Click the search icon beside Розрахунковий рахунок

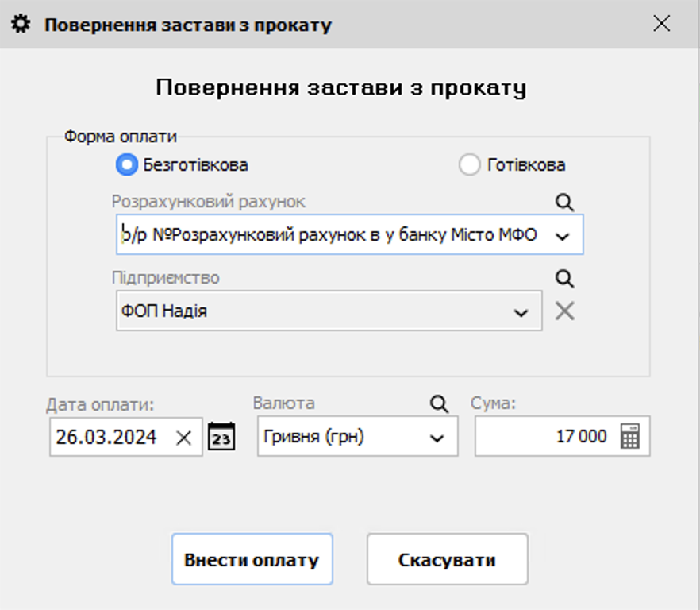(x=564, y=203)
